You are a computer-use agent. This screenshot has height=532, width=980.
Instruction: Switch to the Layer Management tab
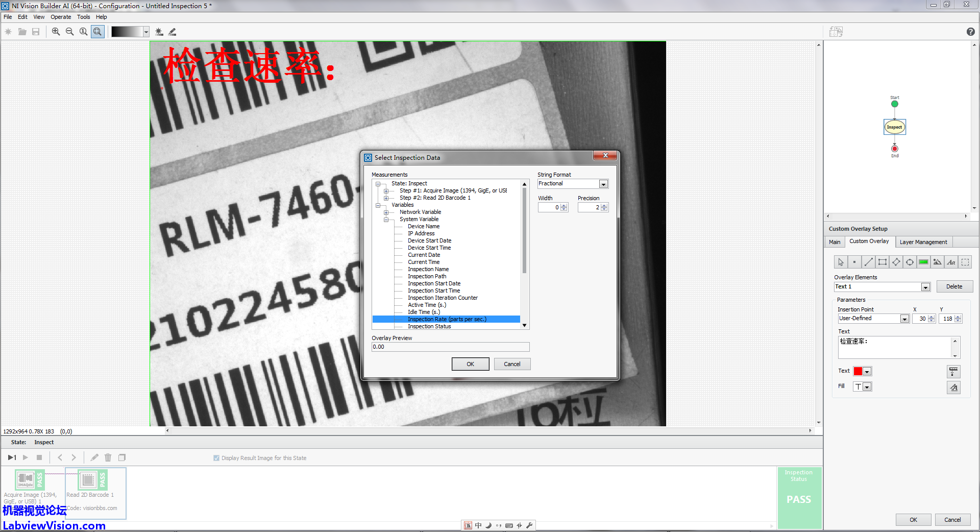[923, 242]
